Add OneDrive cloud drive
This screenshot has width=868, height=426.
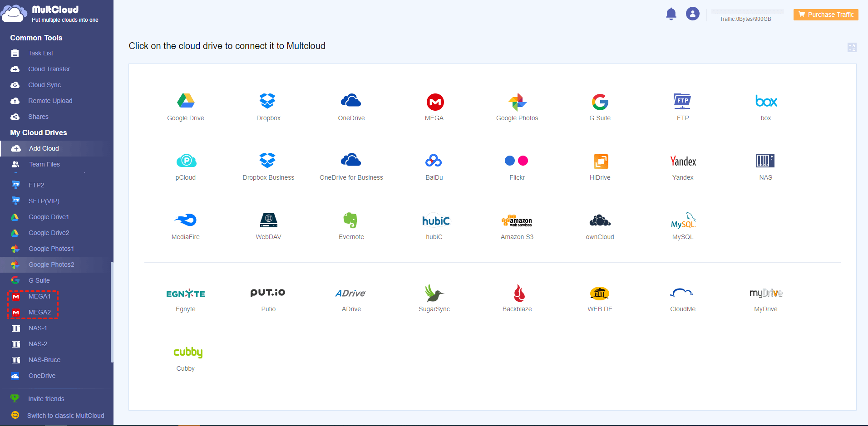(x=351, y=107)
